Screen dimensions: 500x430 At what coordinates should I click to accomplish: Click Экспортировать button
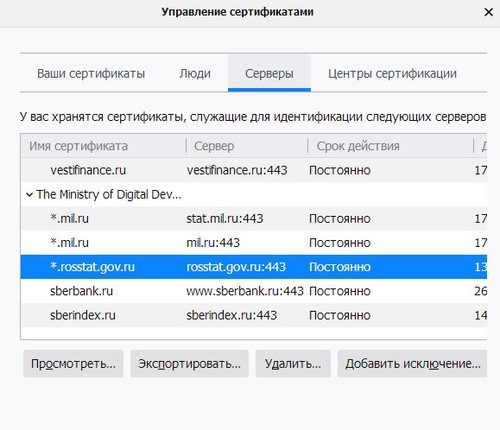pyautogui.click(x=189, y=364)
